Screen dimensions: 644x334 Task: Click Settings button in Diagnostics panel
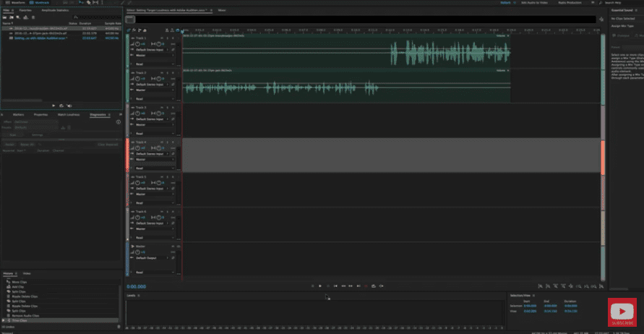(x=38, y=134)
